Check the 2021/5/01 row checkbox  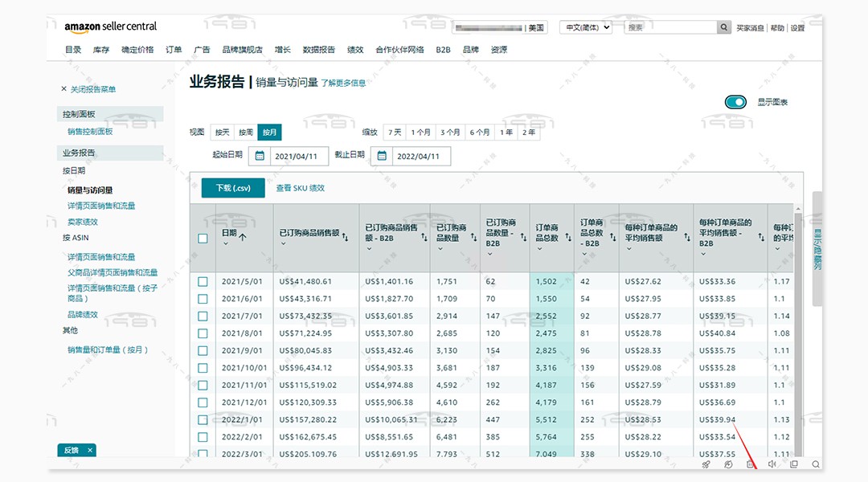pyautogui.click(x=203, y=282)
